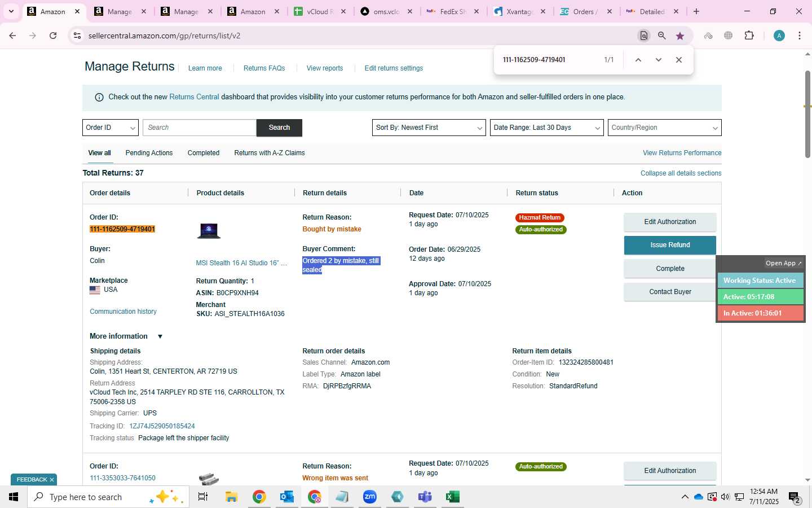812x508 pixels.
Task: Select the View all tab
Action: pos(99,153)
